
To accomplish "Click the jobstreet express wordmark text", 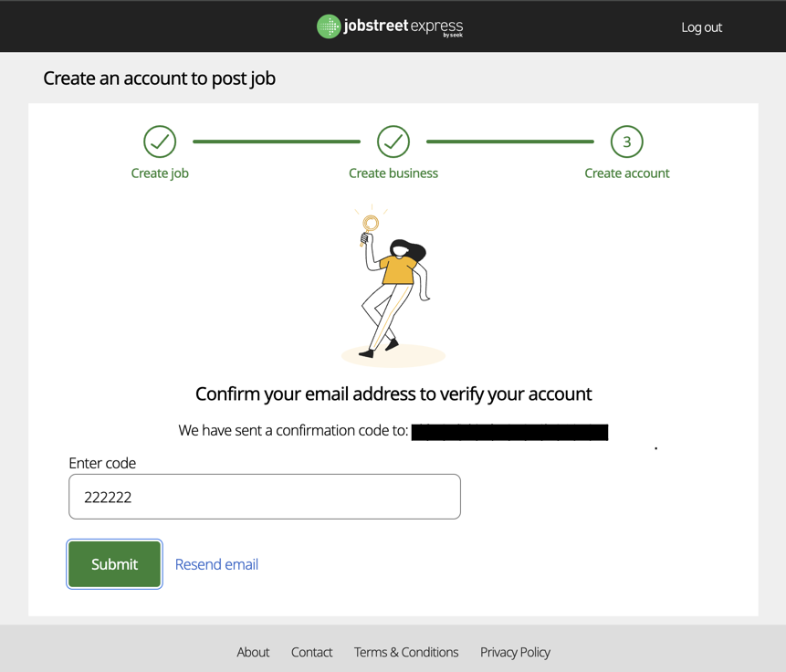I will 403,26.
